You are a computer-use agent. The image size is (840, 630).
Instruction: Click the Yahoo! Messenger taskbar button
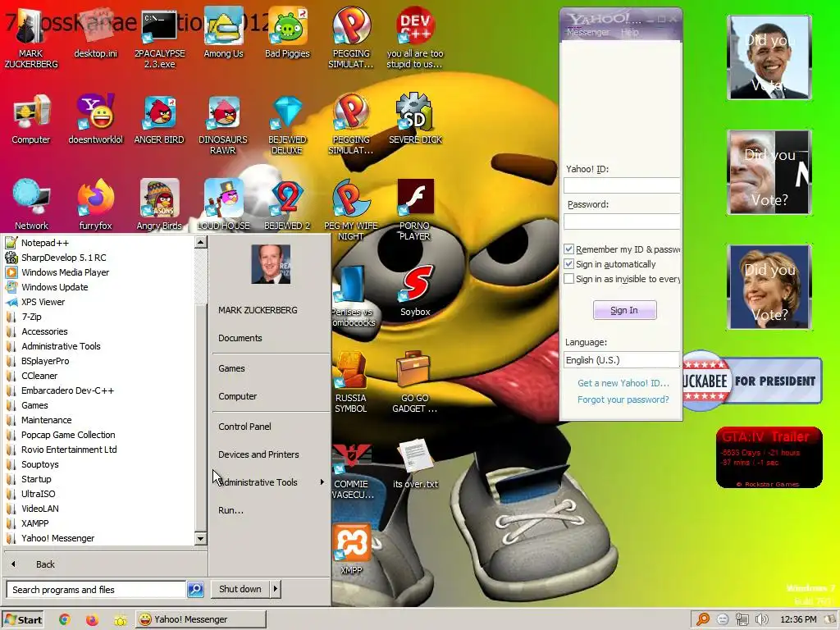(200, 619)
